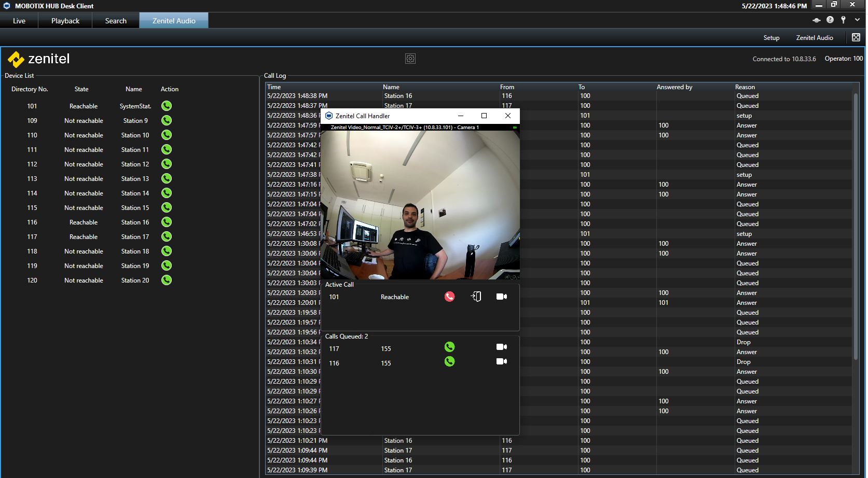
Task: Click the Setup button
Action: (x=771, y=37)
